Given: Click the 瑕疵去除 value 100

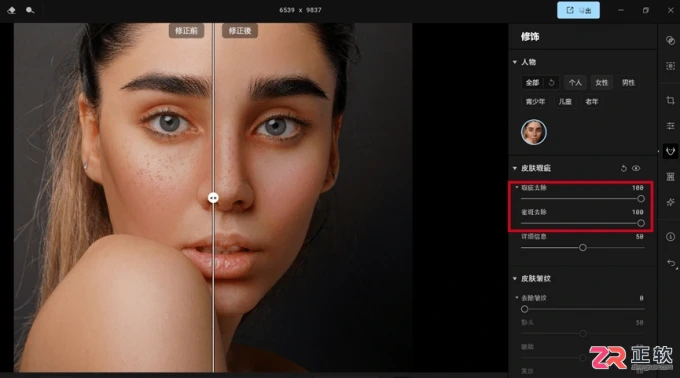Looking at the screenshot, I should coord(638,188).
